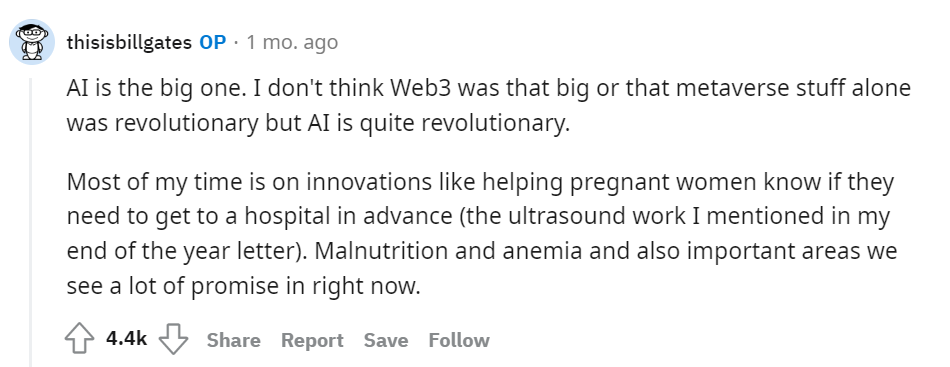Save the comment for later
The image size is (950, 367).
(x=385, y=340)
